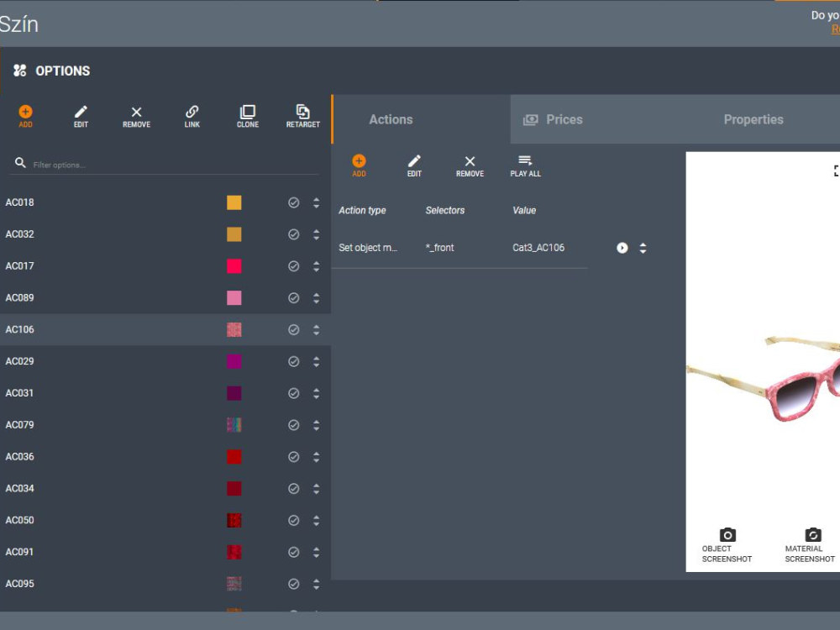
Task: Click the reorder arrows for AC034
Action: coord(316,489)
